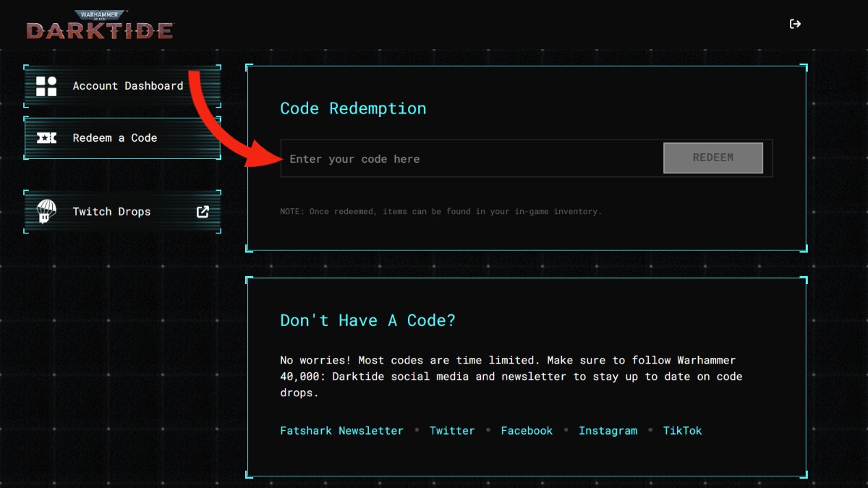Open the Fatshark Newsletter link

click(x=341, y=431)
